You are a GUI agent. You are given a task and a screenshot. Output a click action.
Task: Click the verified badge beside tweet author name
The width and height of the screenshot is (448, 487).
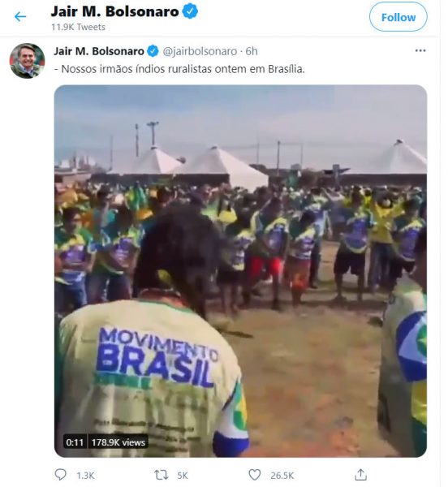pos(153,51)
